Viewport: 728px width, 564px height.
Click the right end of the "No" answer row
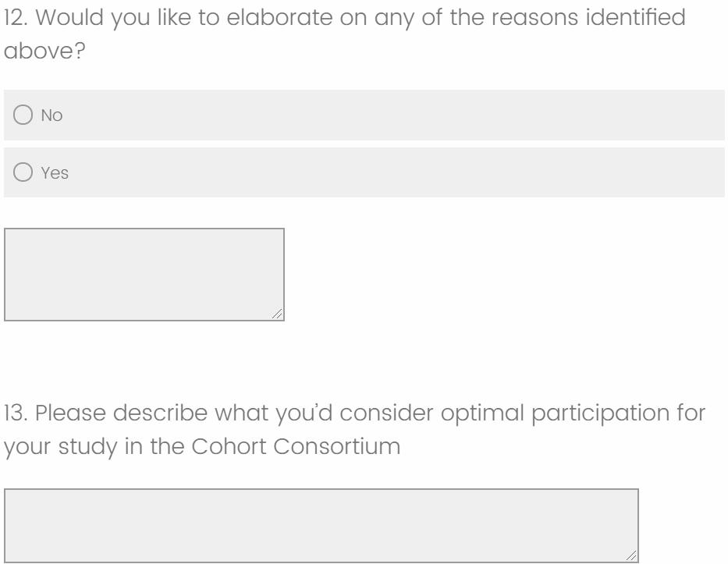point(702,115)
